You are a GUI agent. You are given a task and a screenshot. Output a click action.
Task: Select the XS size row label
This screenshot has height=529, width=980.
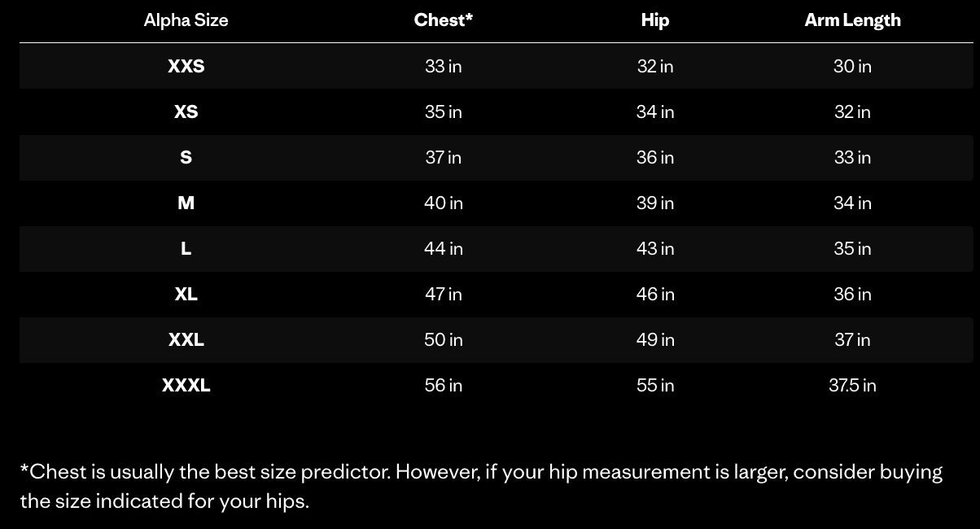click(186, 111)
